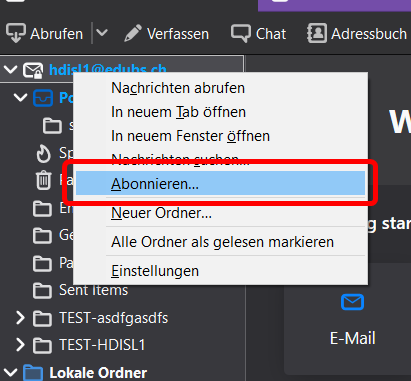Open the Abrufen dropdown arrow
411x381 pixels.
coord(102,33)
